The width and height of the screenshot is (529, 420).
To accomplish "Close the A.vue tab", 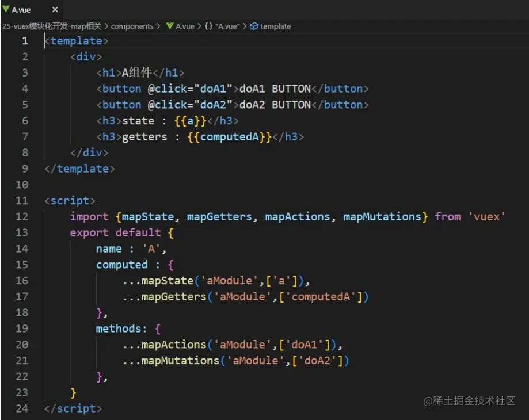I will tap(55, 10).
